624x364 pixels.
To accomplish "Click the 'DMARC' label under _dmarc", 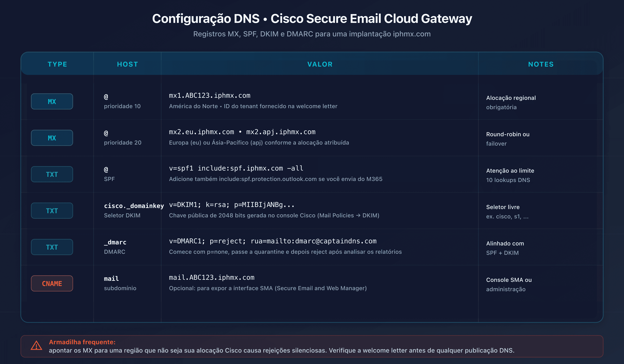I will coord(115,252).
